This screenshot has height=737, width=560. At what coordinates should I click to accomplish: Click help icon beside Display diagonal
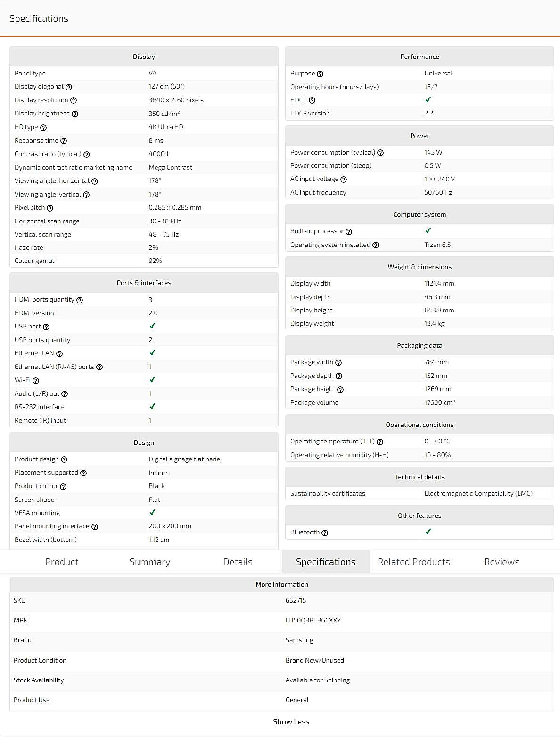pyautogui.click(x=69, y=87)
